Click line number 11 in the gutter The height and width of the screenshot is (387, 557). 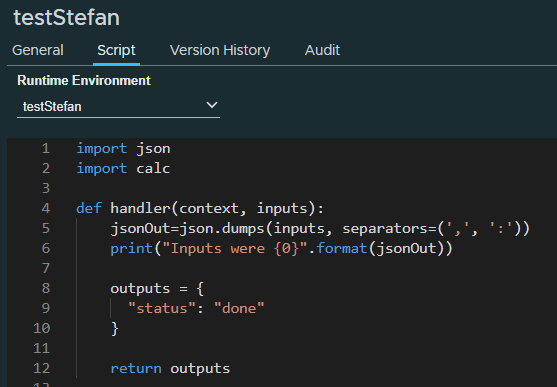(42, 348)
